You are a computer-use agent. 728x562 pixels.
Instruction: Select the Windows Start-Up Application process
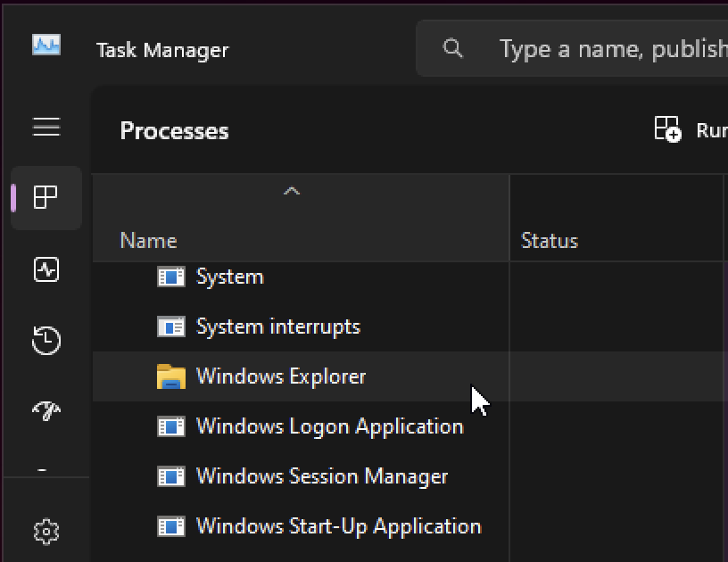338,526
